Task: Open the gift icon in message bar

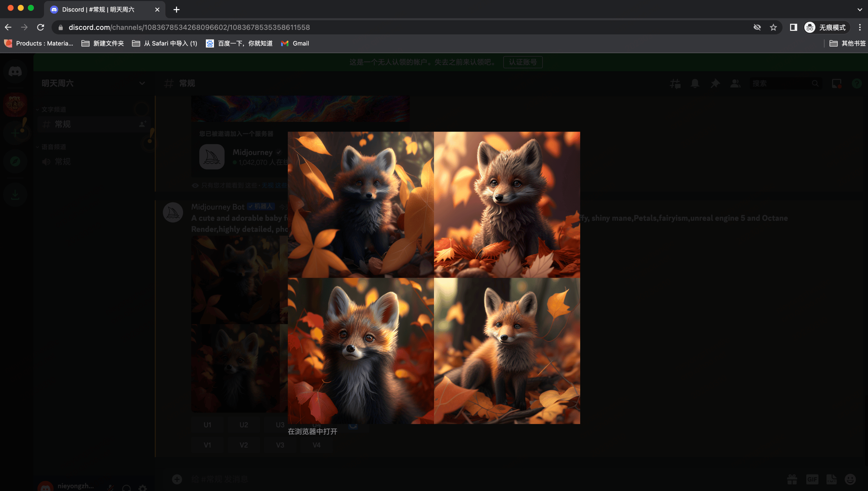Action: [792, 479]
